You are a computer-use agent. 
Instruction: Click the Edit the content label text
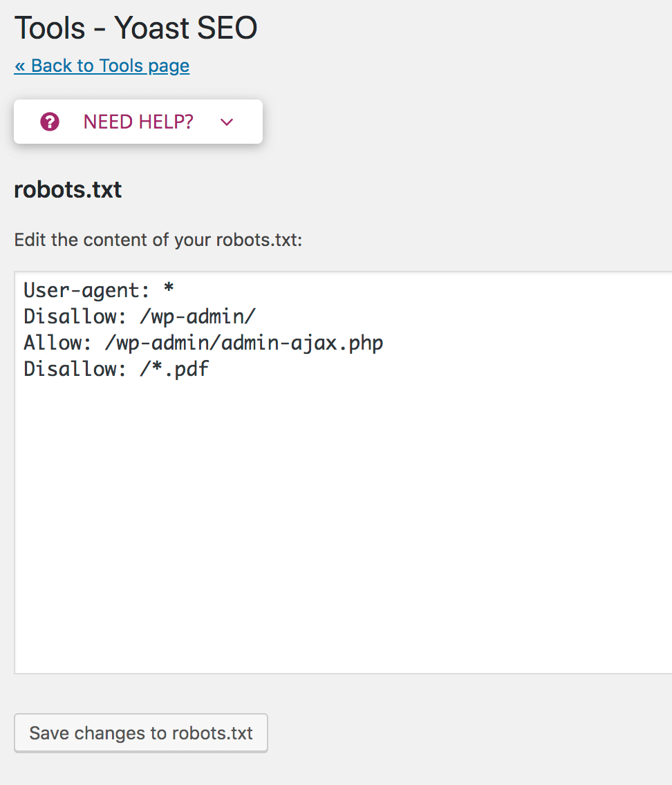158,240
